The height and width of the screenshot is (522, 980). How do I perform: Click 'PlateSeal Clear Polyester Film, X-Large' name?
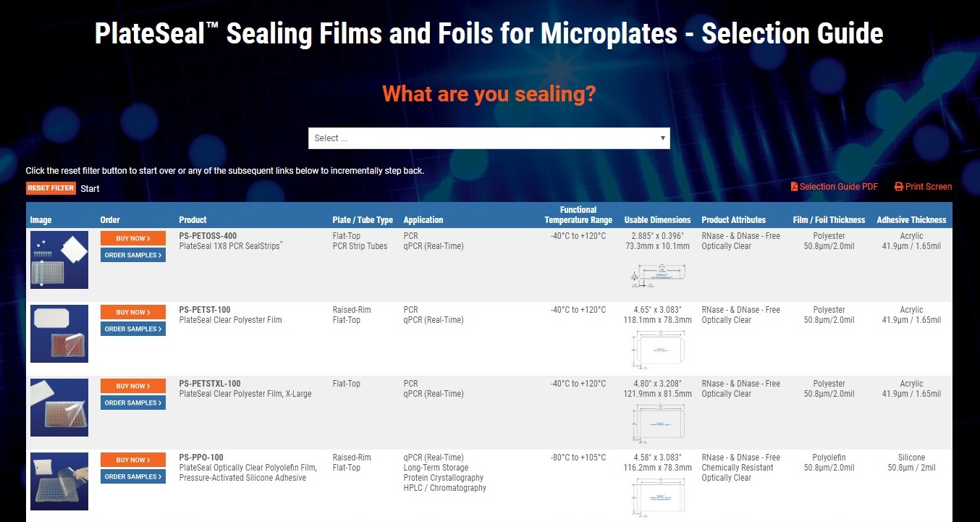pos(245,394)
